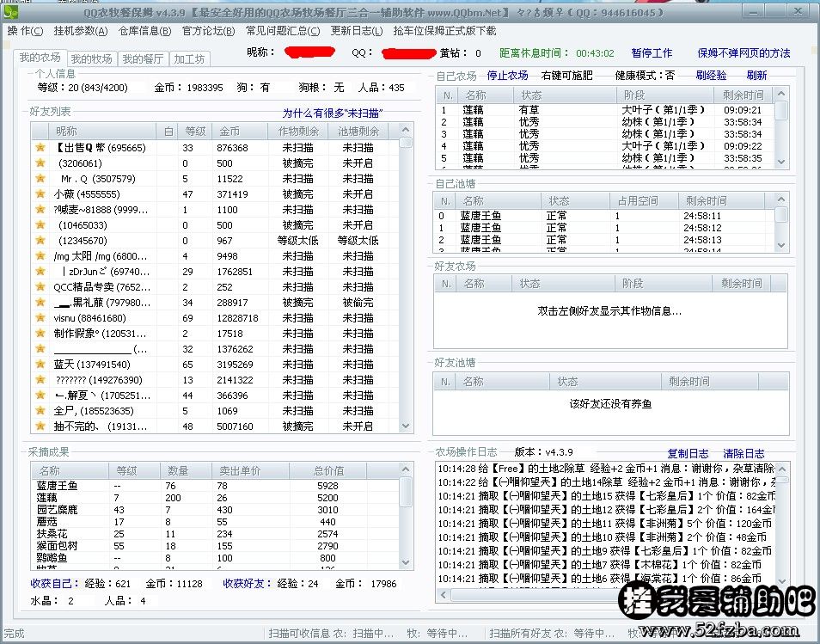Click the 昵称 column header in friend list
The width and height of the screenshot is (820, 644).
tap(103, 131)
